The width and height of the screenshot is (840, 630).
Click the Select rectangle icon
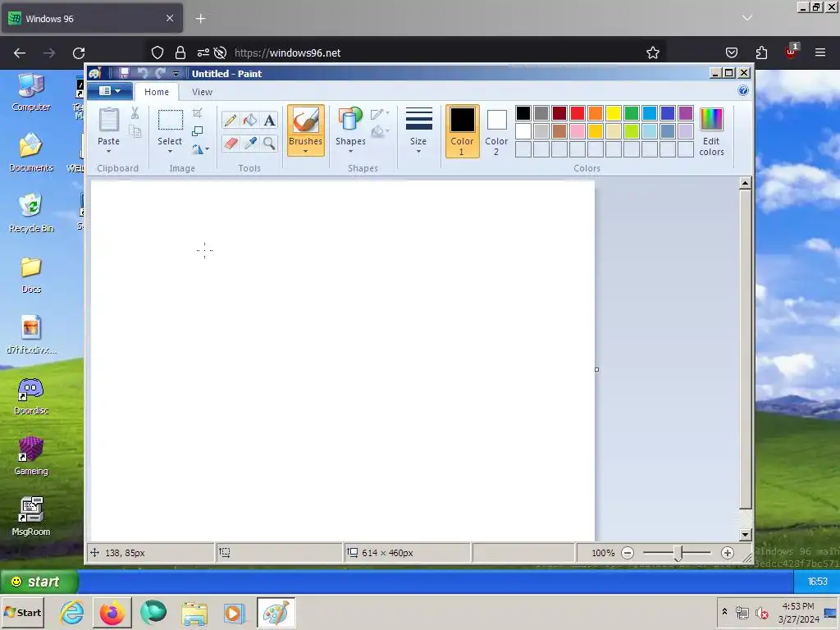click(171, 120)
